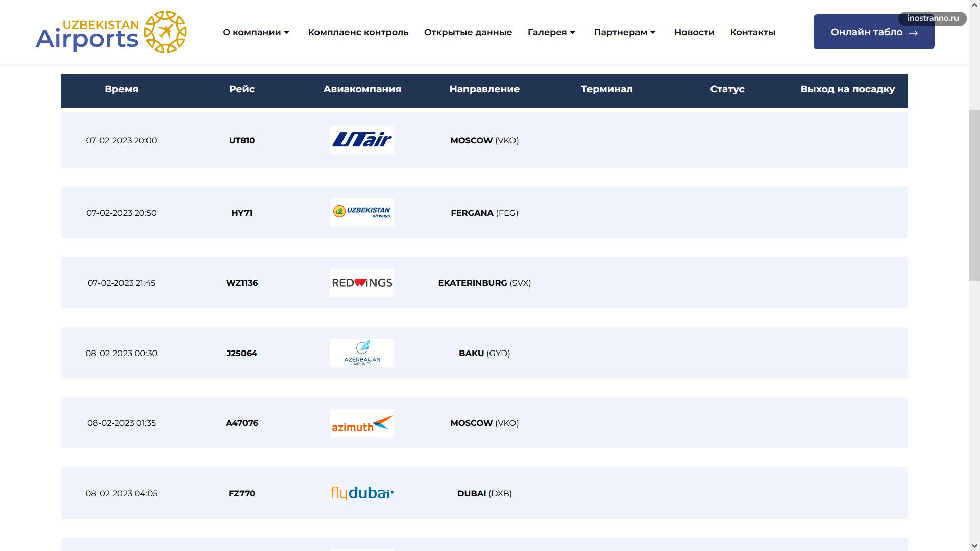Click destination DUBAI (DXB)
The height and width of the screenshot is (551, 980).
[484, 493]
